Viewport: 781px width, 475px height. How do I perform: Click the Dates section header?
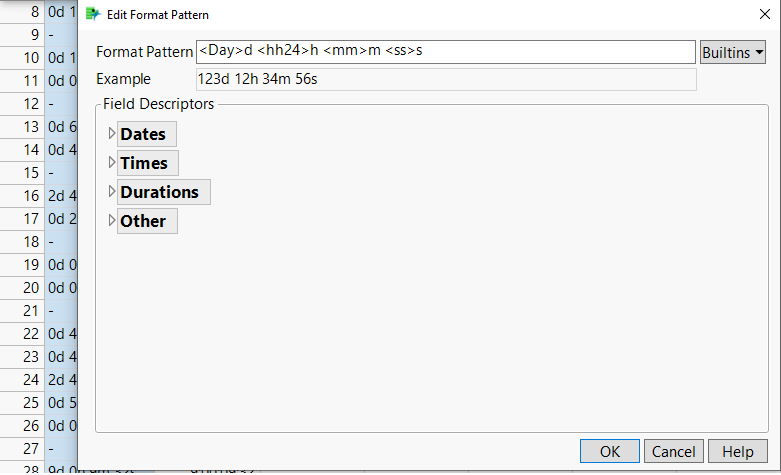[143, 134]
